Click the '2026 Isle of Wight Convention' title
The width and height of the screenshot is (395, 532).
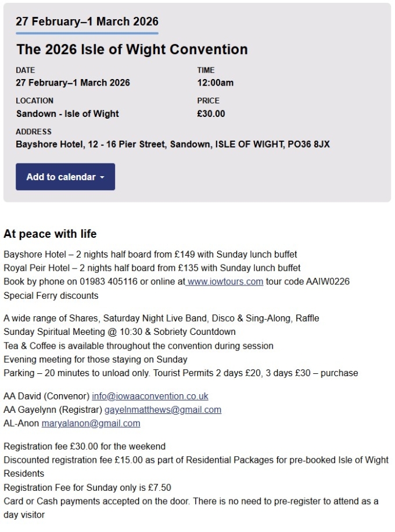[132, 49]
